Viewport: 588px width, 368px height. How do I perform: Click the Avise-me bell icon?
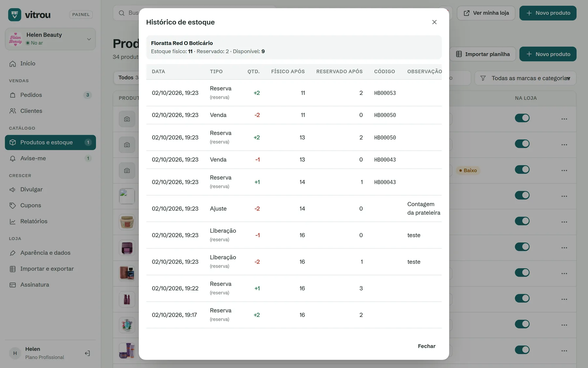click(x=13, y=158)
